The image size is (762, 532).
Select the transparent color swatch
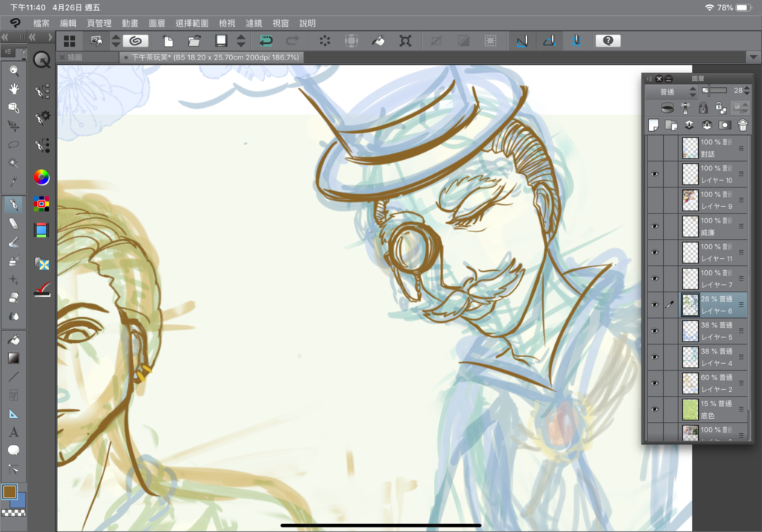[13, 513]
